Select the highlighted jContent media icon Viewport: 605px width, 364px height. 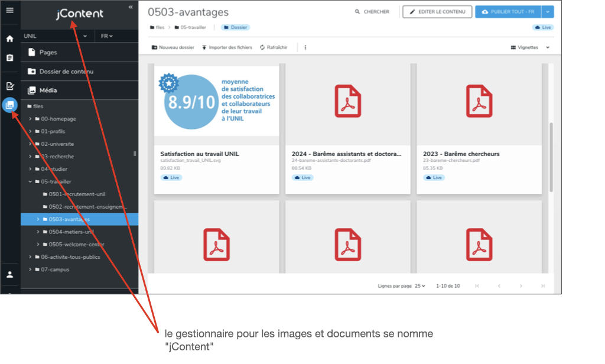9,105
